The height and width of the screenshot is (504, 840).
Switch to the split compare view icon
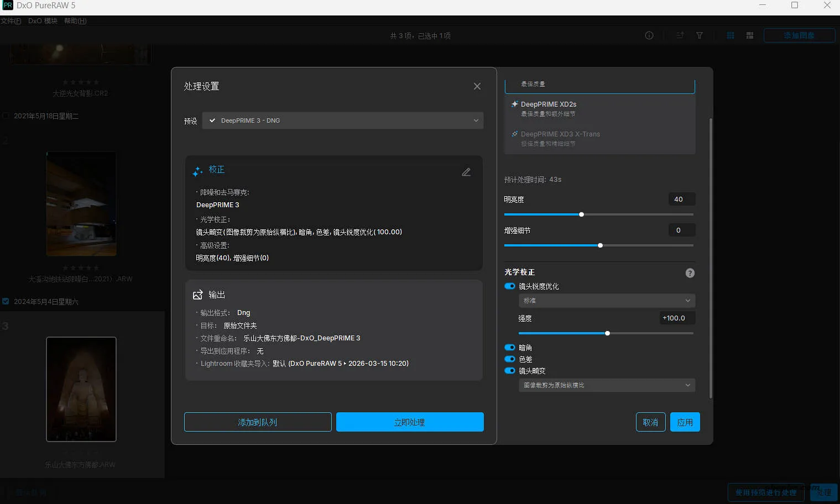749,35
